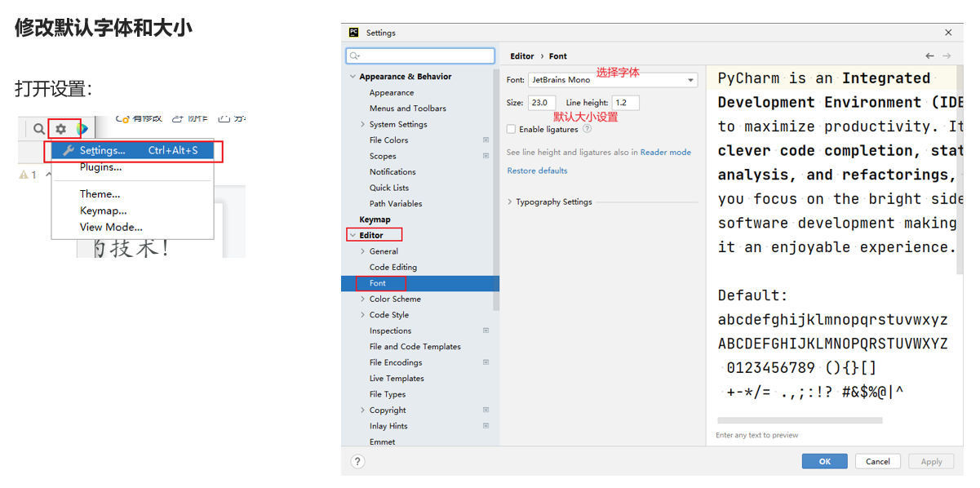Image resolution: width=980 pixels, height=488 pixels.
Task: Click the Apply button
Action: pos(931,461)
